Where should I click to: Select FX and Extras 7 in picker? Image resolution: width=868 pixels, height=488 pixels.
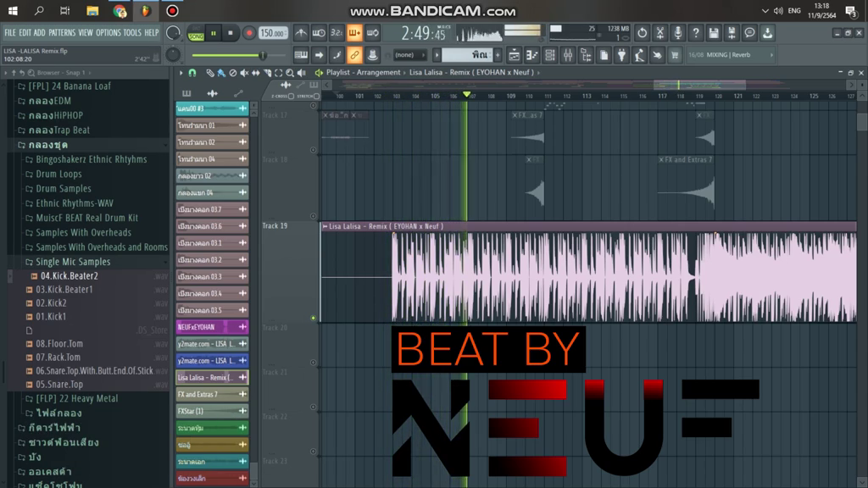212,395
